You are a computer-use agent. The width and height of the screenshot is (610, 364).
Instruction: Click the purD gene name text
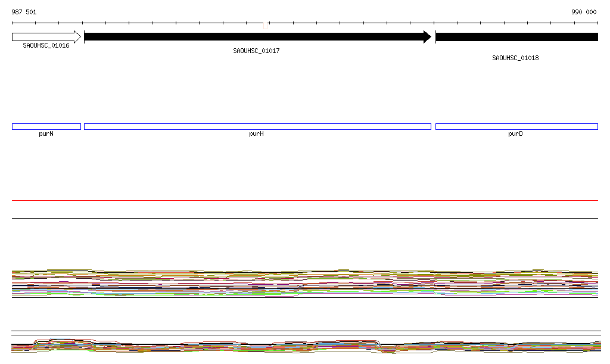(x=515, y=134)
